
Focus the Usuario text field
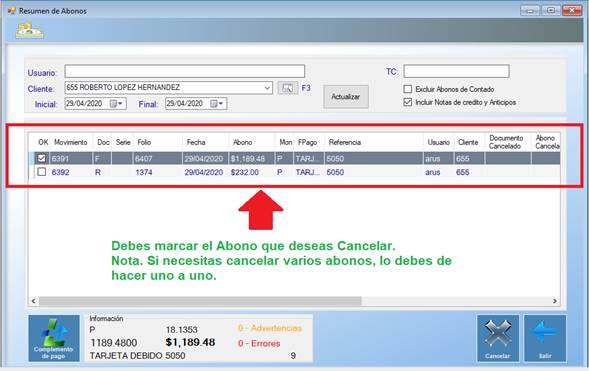click(184, 71)
